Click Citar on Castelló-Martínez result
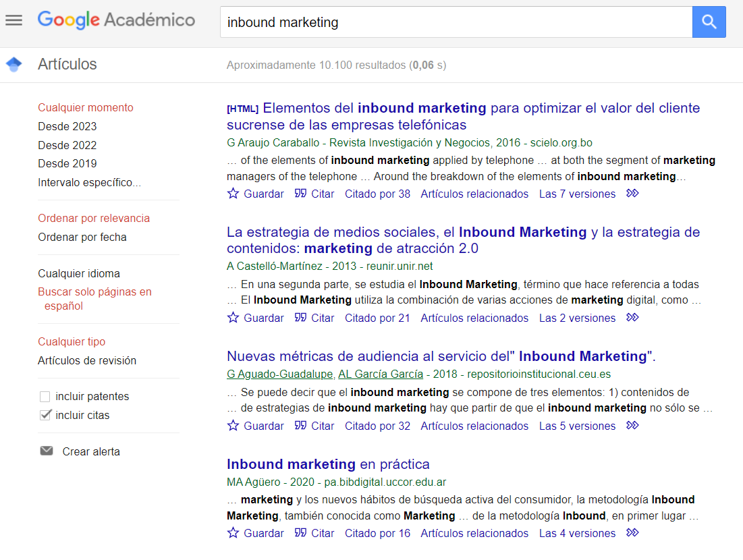Image resolution: width=743 pixels, height=560 pixels. (323, 318)
